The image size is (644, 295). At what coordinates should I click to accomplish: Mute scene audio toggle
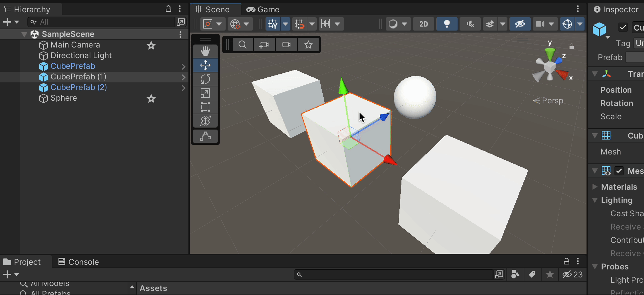(470, 24)
